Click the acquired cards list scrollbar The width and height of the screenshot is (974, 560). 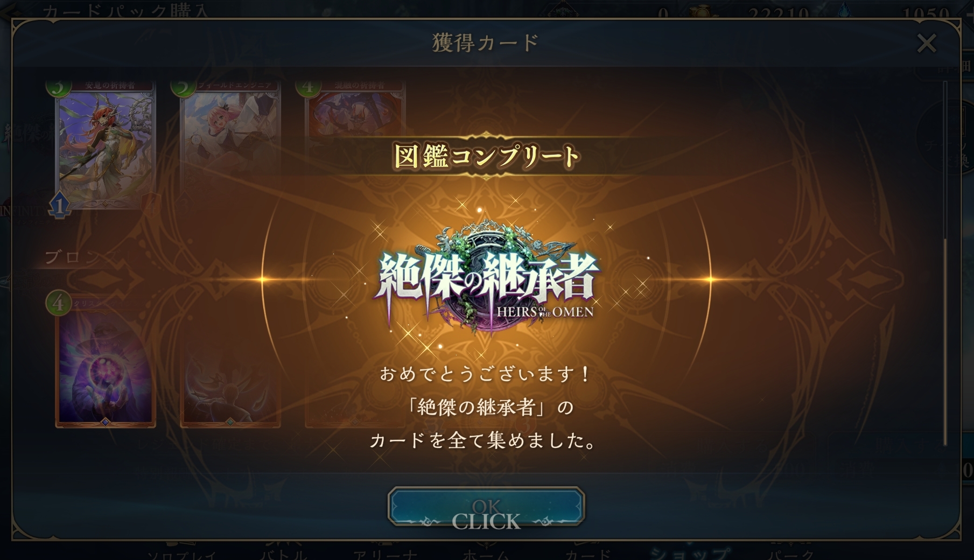pyautogui.click(x=945, y=264)
